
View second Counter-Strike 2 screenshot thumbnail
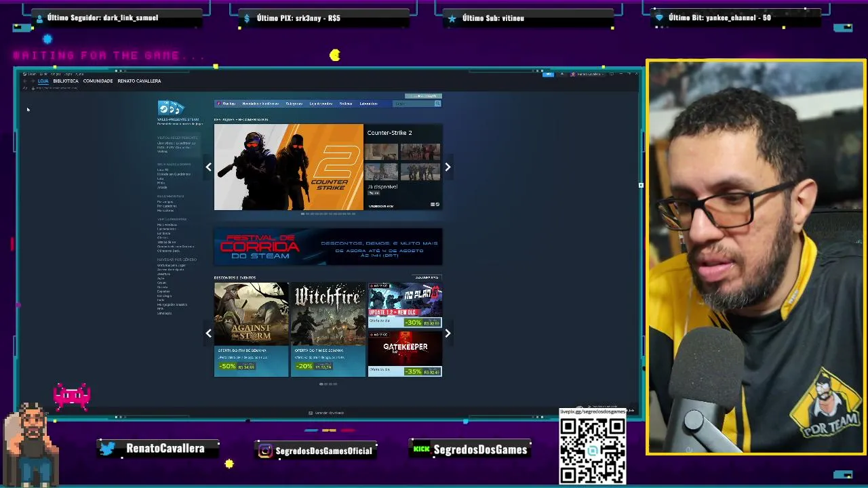420,152
